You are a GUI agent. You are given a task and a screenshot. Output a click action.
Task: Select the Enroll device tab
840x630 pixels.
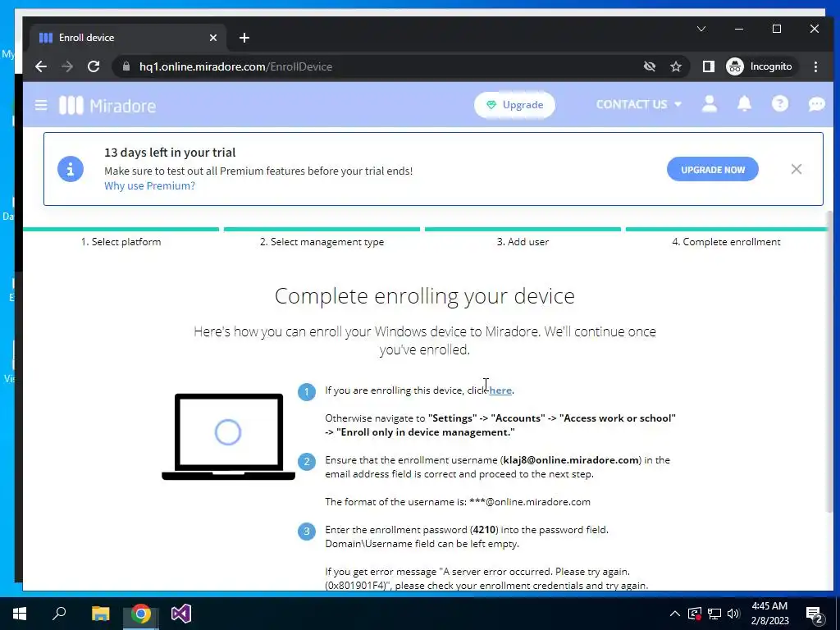pos(129,38)
